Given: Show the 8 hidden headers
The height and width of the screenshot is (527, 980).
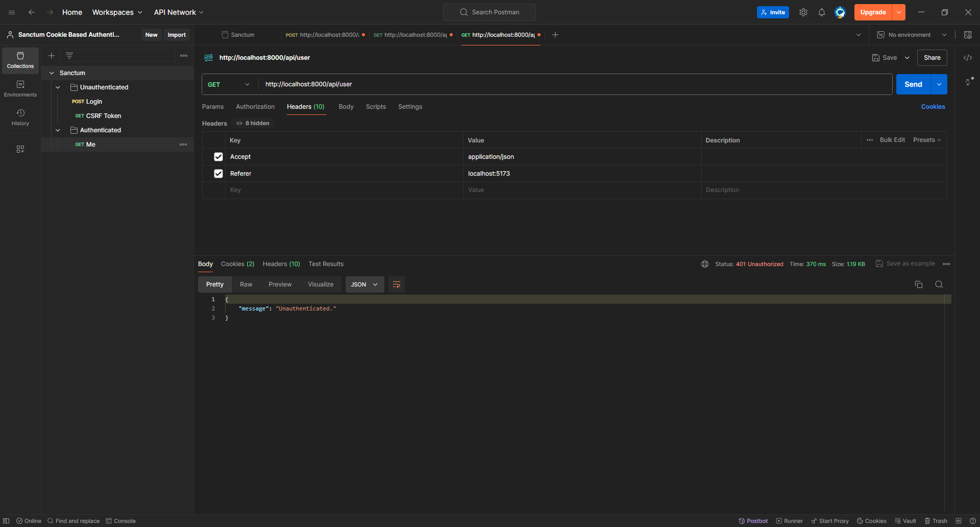Looking at the screenshot, I should [253, 123].
